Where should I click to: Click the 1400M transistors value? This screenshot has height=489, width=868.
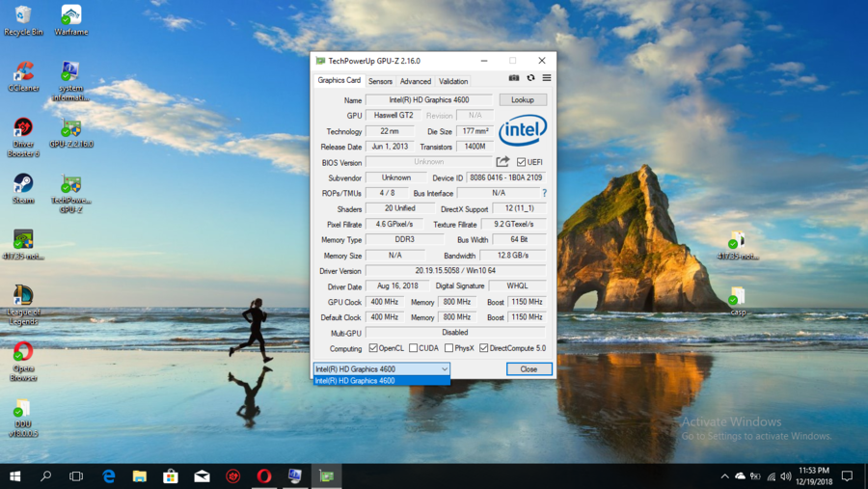475,147
